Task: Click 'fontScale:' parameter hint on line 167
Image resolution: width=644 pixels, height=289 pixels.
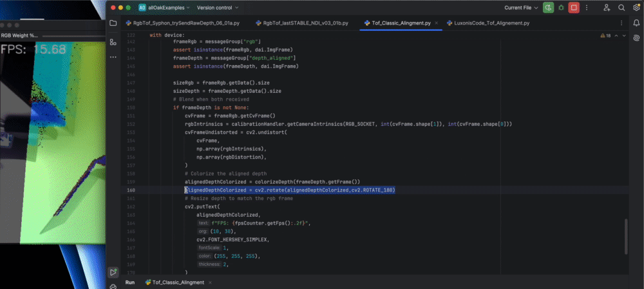Action: coord(209,248)
